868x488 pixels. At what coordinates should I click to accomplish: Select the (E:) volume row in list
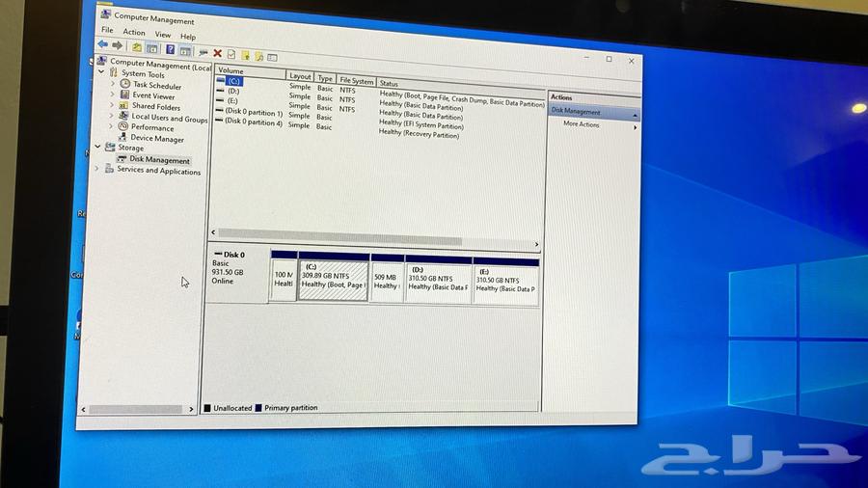pos(232,100)
